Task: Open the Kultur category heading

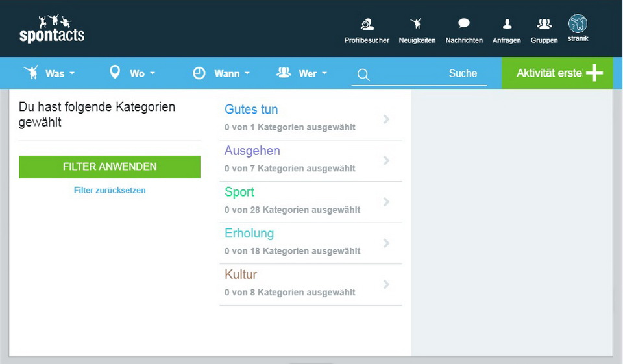Action: (240, 274)
